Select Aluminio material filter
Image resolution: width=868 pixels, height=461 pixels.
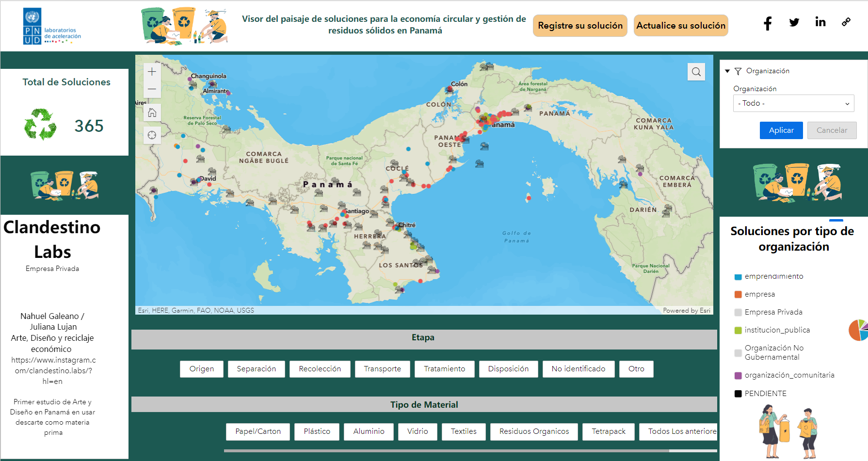point(369,431)
